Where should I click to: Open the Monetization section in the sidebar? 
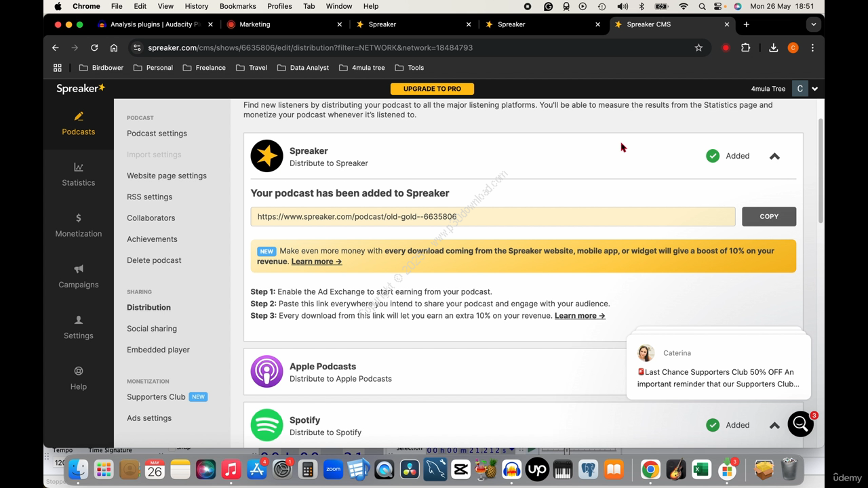[79, 226]
